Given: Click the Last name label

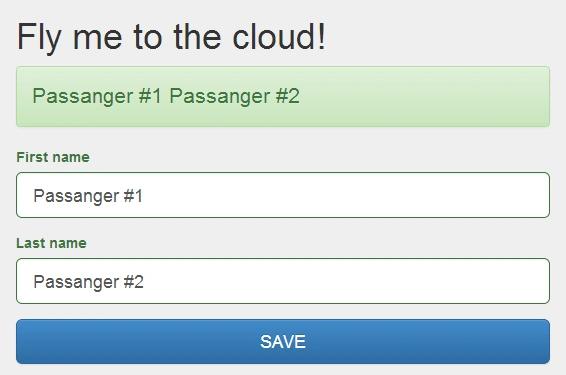Looking at the screenshot, I should (x=51, y=243).
